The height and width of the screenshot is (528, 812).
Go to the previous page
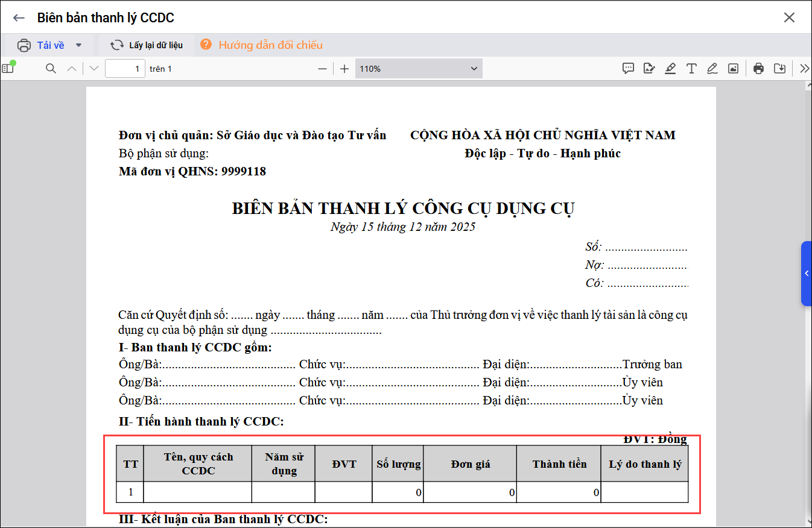72,69
